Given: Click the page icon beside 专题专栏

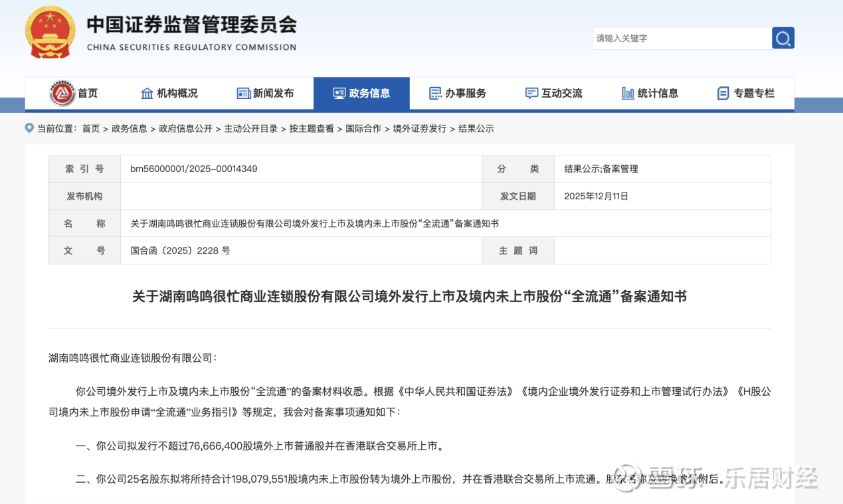Looking at the screenshot, I should coord(723,93).
